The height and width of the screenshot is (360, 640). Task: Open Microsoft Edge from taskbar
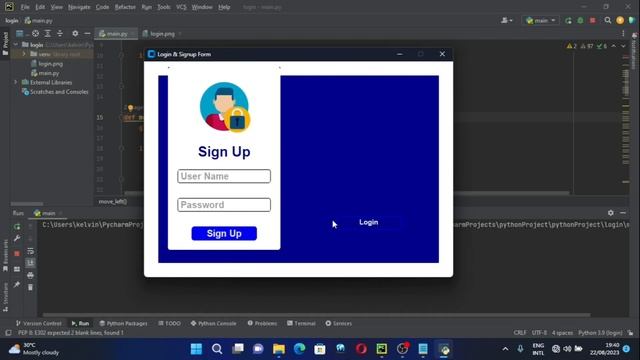coord(299,349)
